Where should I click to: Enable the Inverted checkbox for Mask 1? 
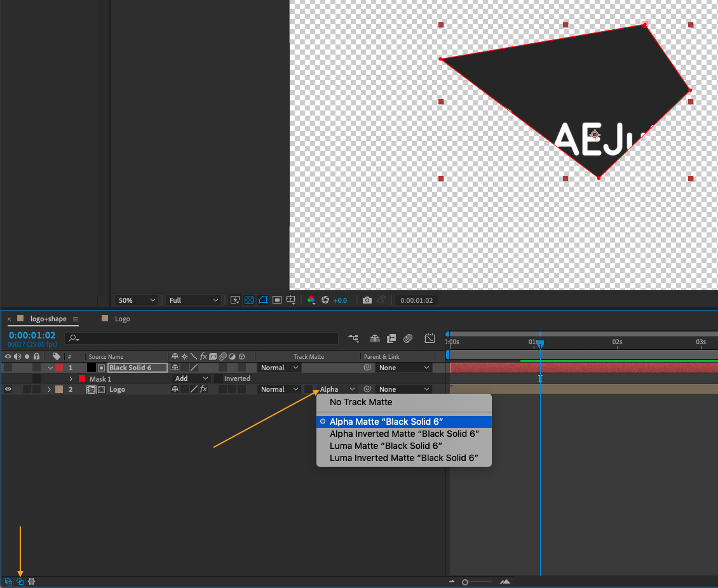click(219, 378)
